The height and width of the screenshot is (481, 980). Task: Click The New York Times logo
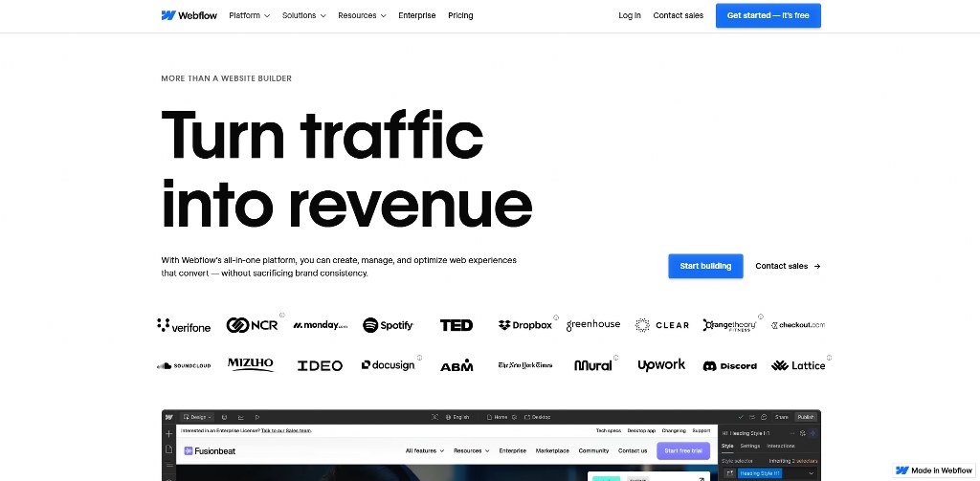pyautogui.click(x=525, y=365)
